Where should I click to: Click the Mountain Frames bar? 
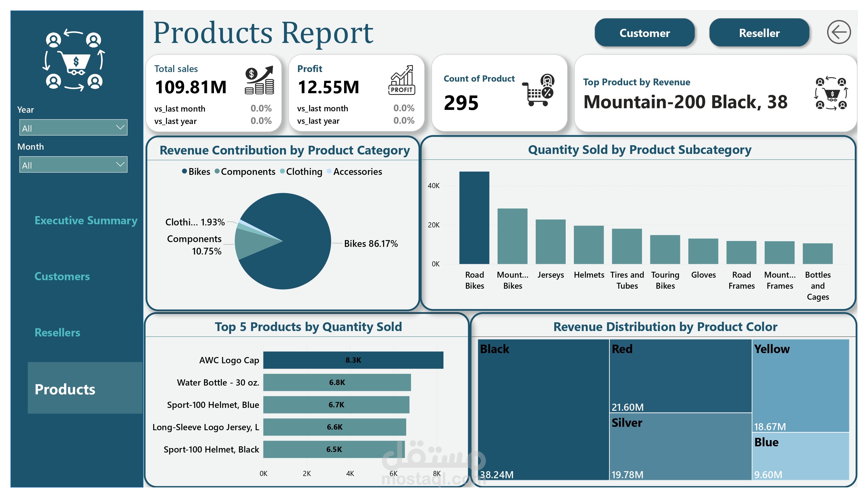pos(779,253)
